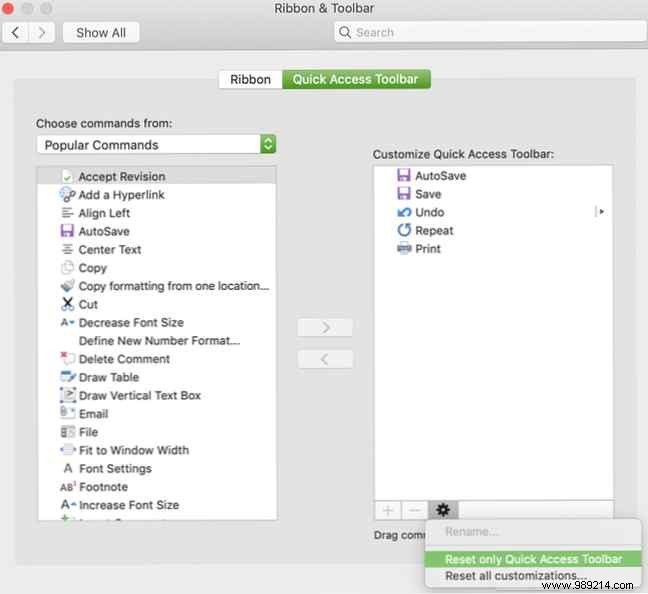The height and width of the screenshot is (594, 648).
Task: Click the Draw Table icon
Action: click(68, 377)
